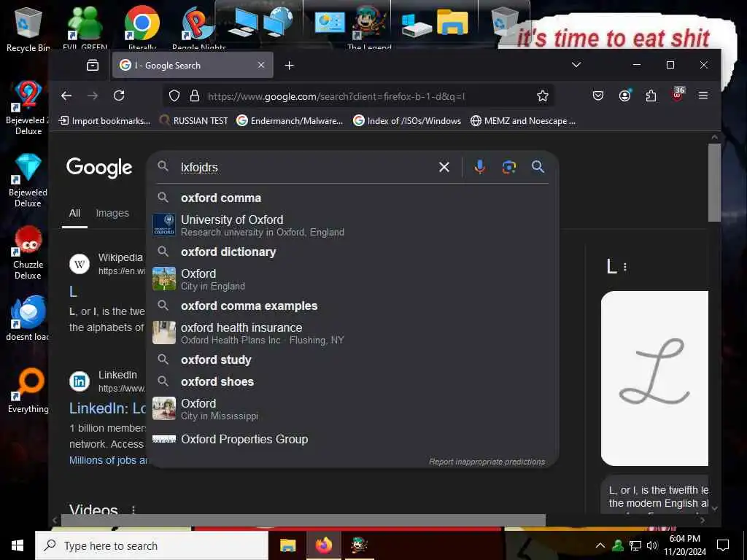This screenshot has height=560, width=747.
Task: Open the Firefox hamburger menu
Action: (x=703, y=96)
